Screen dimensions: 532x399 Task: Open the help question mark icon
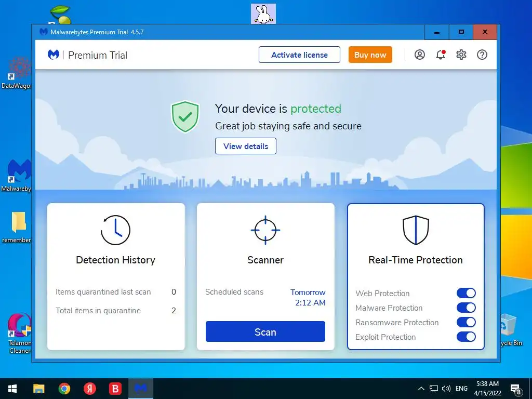tap(482, 55)
